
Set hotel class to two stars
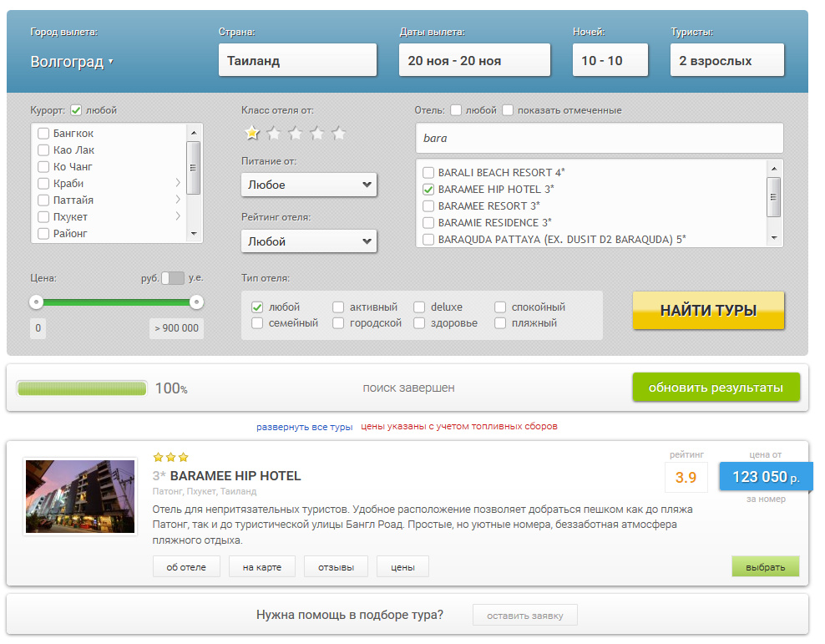coord(274,133)
